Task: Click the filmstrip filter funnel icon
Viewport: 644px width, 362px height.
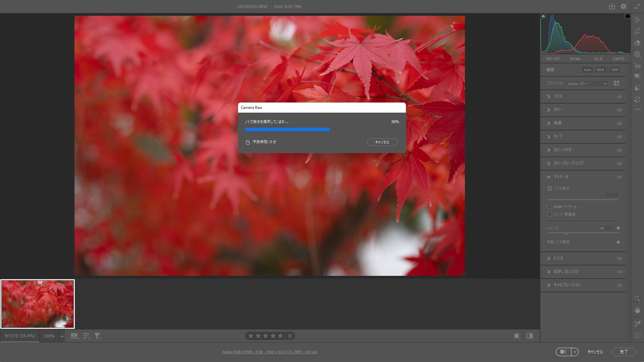Action: tap(97, 336)
